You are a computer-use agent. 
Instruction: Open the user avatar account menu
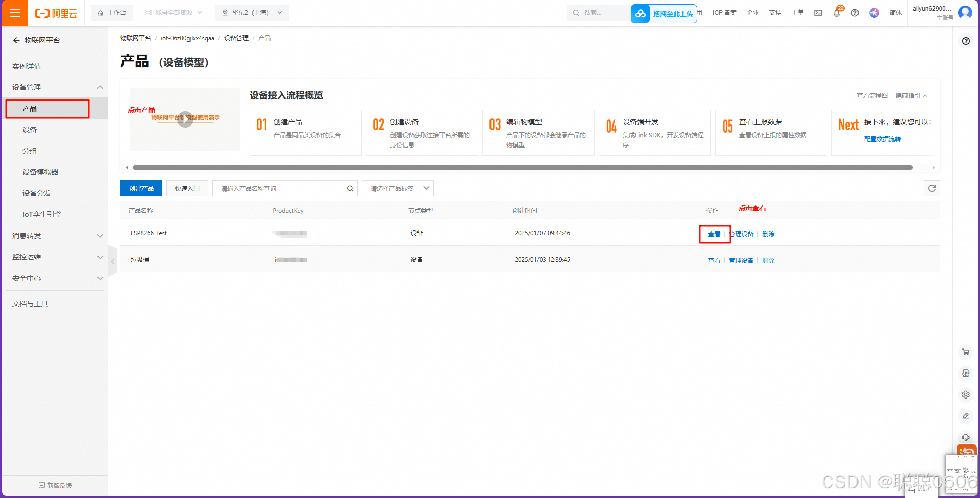click(965, 12)
